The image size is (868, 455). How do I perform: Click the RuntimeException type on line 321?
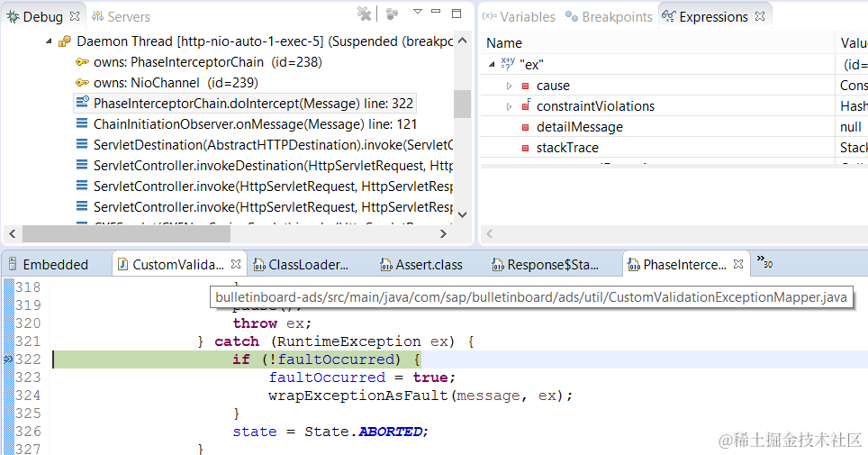pyautogui.click(x=348, y=341)
